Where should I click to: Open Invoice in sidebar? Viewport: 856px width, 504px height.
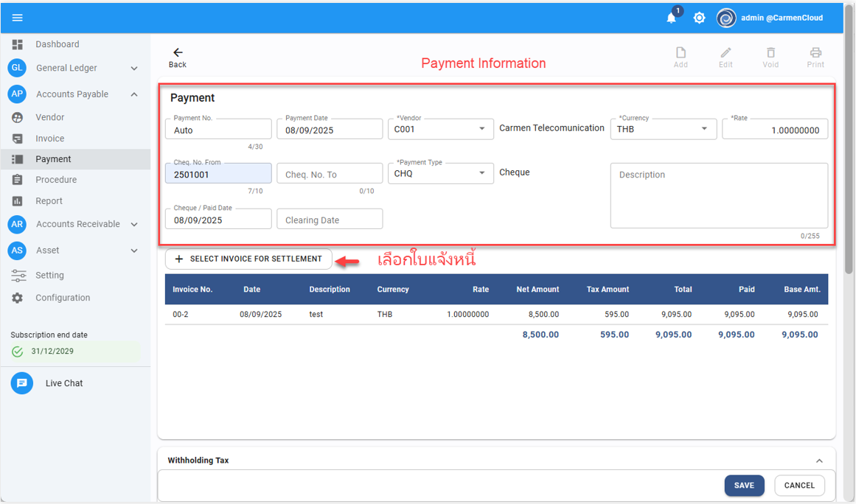click(x=50, y=139)
